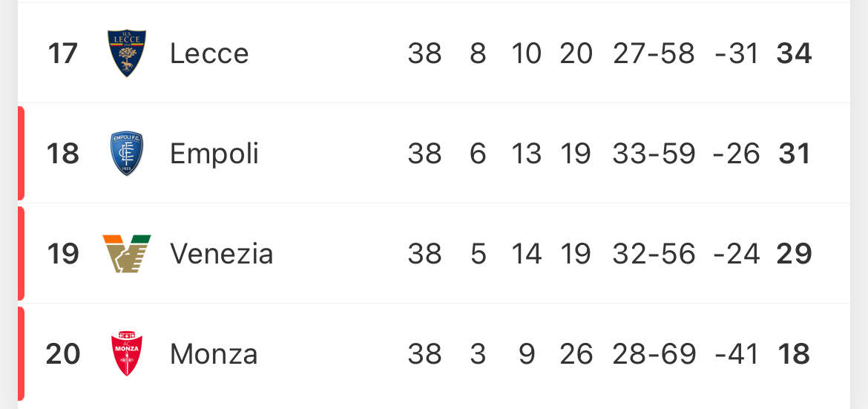Image resolution: width=868 pixels, height=409 pixels.
Task: Tap the Empoli FC badge icon
Action: click(x=127, y=154)
